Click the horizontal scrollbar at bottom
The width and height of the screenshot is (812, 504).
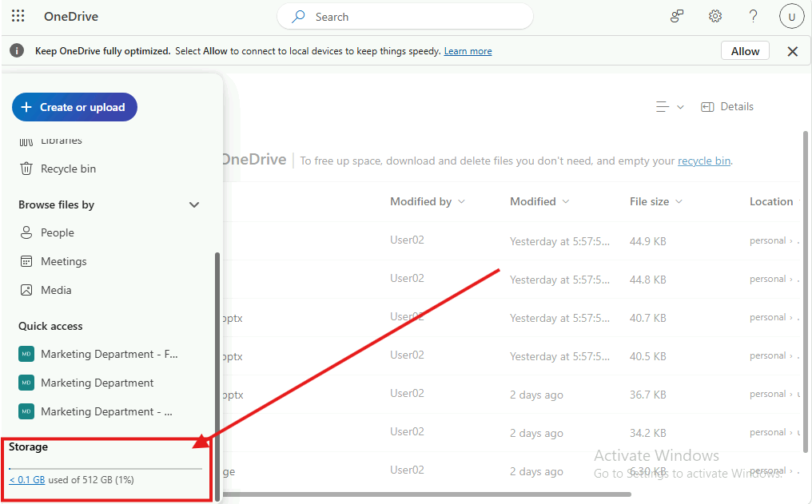coord(428,494)
